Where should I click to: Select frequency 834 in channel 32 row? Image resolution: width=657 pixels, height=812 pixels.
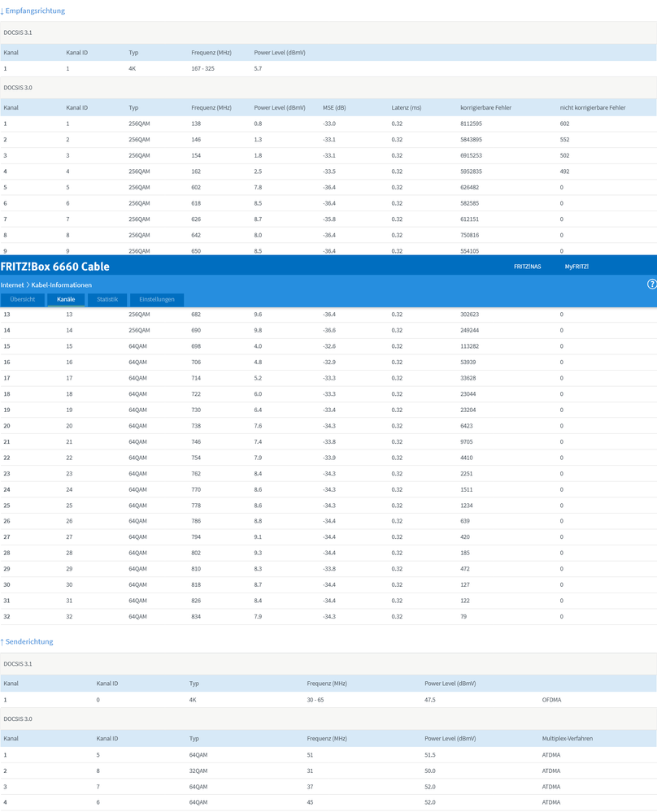click(196, 617)
